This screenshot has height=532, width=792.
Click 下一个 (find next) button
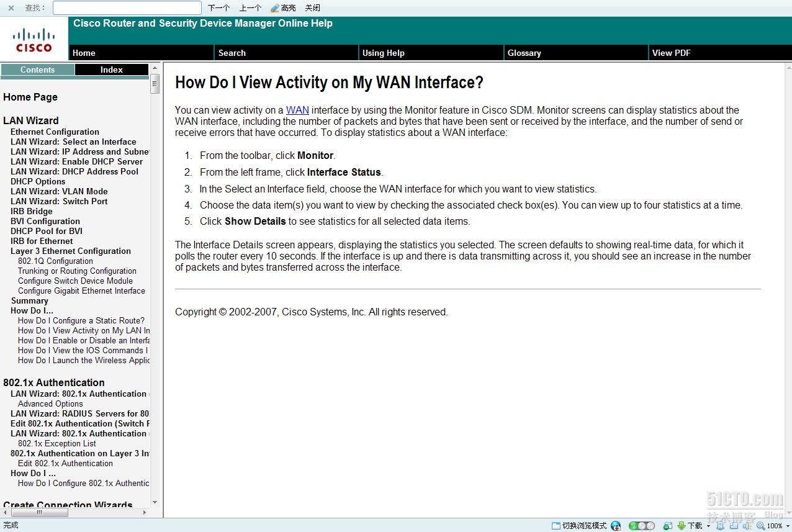[x=218, y=8]
